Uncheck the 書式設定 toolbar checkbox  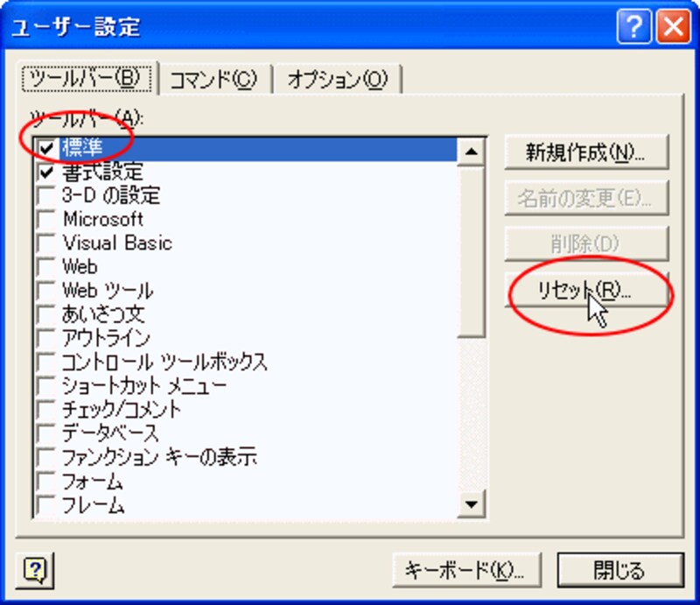(46, 172)
